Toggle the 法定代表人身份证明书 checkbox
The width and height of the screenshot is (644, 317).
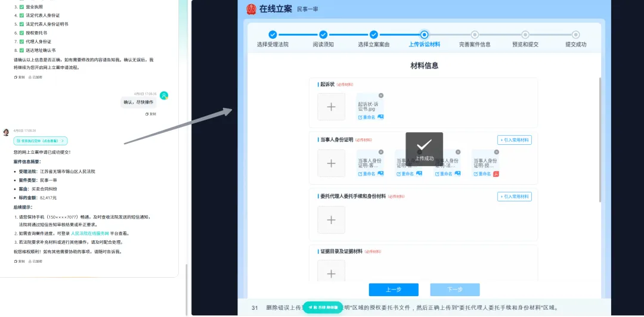click(22, 24)
